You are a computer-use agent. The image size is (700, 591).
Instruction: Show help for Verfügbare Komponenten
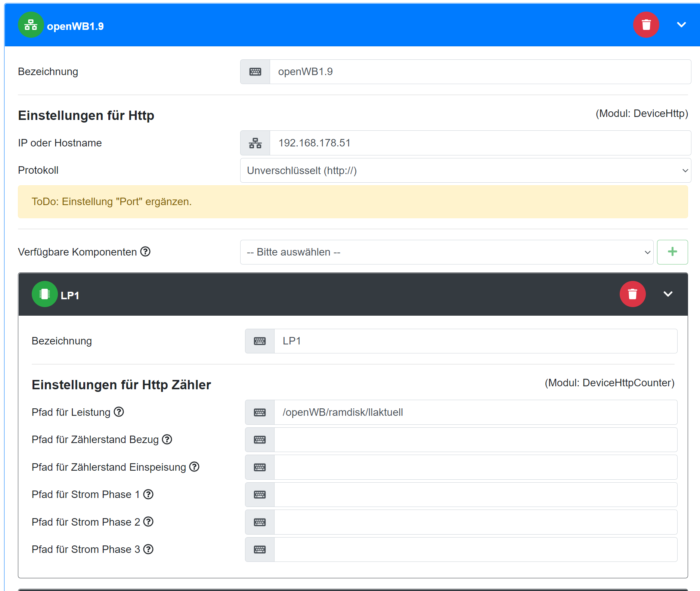pyautogui.click(x=145, y=252)
